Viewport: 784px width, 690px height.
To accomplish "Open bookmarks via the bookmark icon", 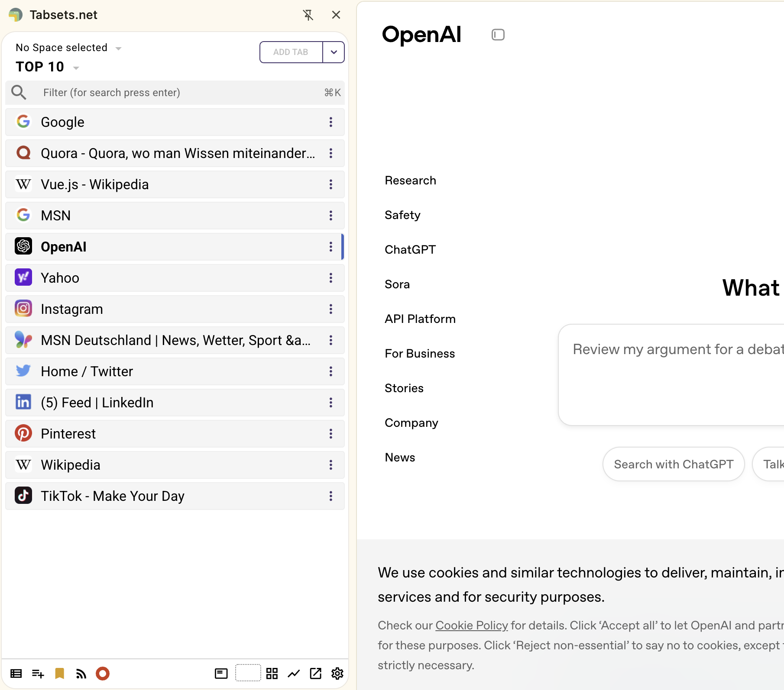I will [60, 674].
